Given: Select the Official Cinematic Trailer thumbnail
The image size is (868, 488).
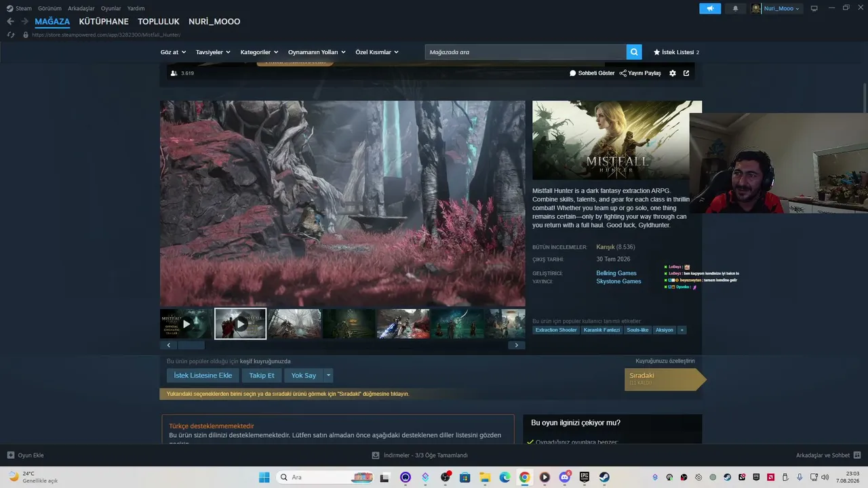Looking at the screenshot, I should [186, 324].
